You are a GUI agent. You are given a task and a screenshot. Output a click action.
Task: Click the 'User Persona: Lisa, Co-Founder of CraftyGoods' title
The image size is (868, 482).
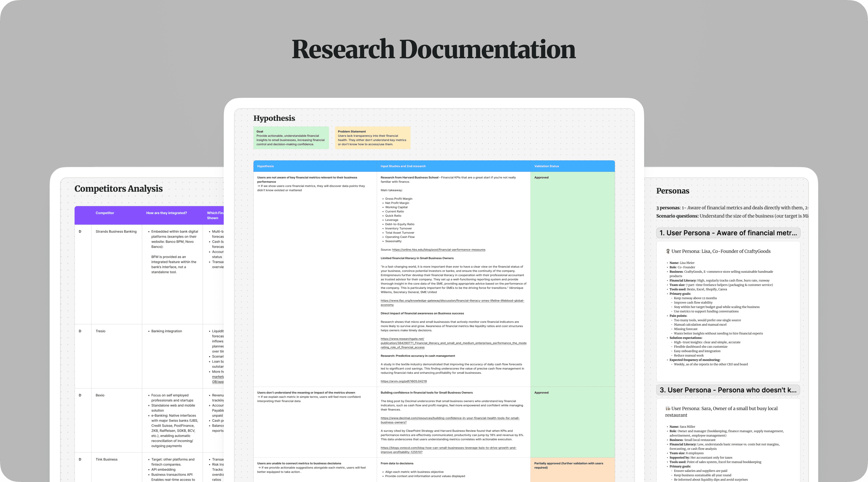[721, 252]
